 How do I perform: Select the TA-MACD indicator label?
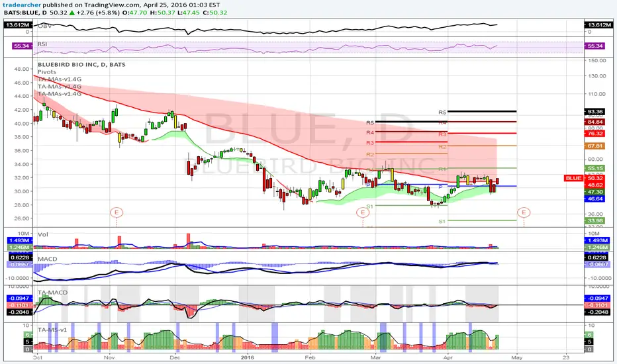(x=53, y=293)
